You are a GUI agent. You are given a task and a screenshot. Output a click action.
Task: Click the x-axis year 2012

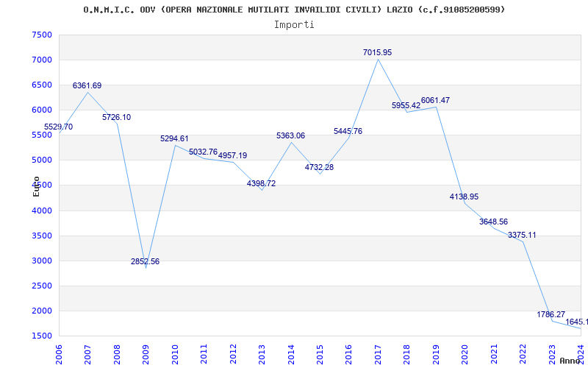pos(233,354)
